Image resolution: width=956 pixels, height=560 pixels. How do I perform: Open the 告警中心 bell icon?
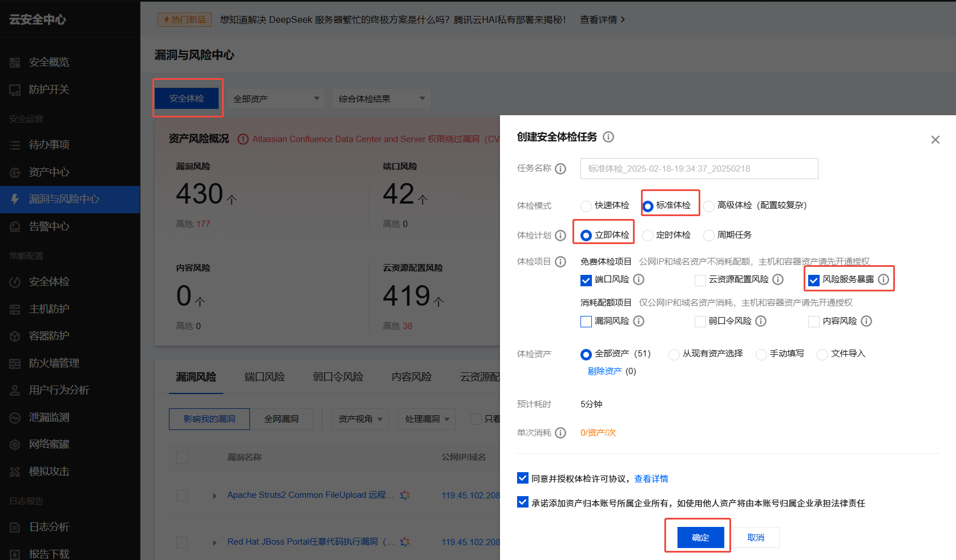15,226
